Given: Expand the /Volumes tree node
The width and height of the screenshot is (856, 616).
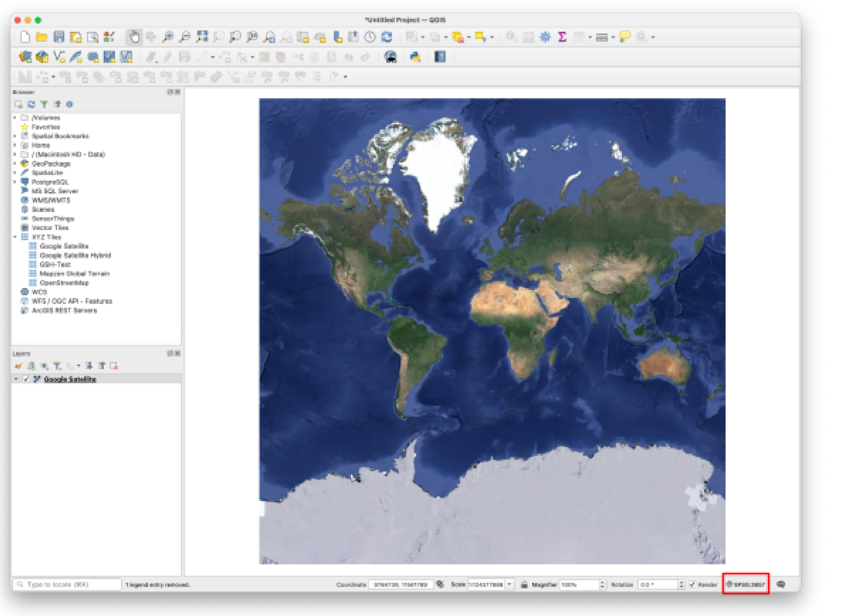Looking at the screenshot, I should pyautogui.click(x=15, y=118).
